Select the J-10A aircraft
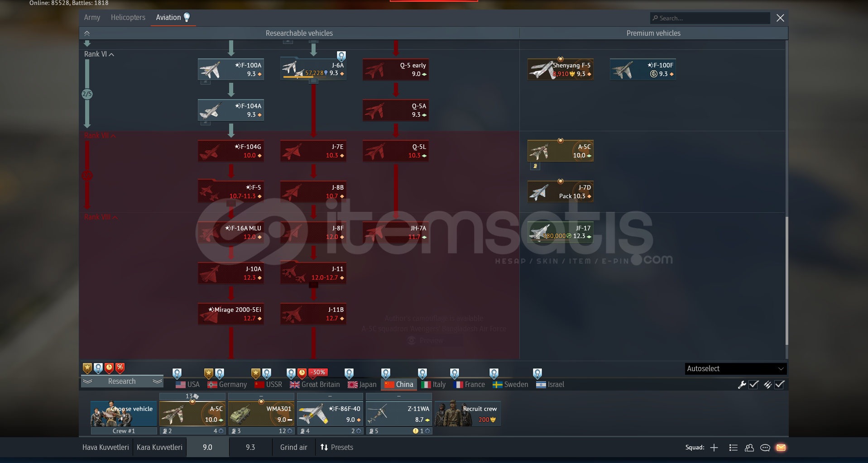Image resolution: width=868 pixels, height=463 pixels. click(x=231, y=273)
